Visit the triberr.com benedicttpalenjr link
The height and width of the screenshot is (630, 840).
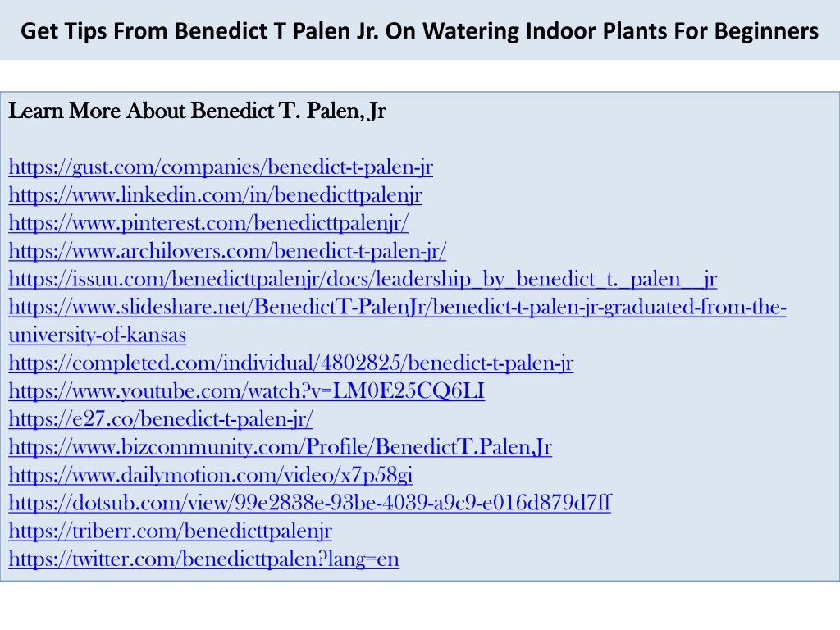click(x=171, y=531)
